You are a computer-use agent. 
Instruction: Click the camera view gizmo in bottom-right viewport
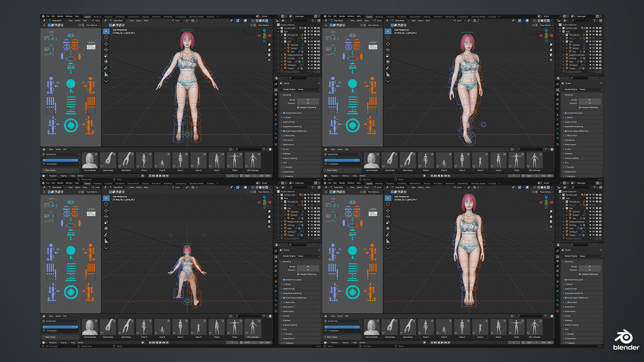(x=551, y=222)
